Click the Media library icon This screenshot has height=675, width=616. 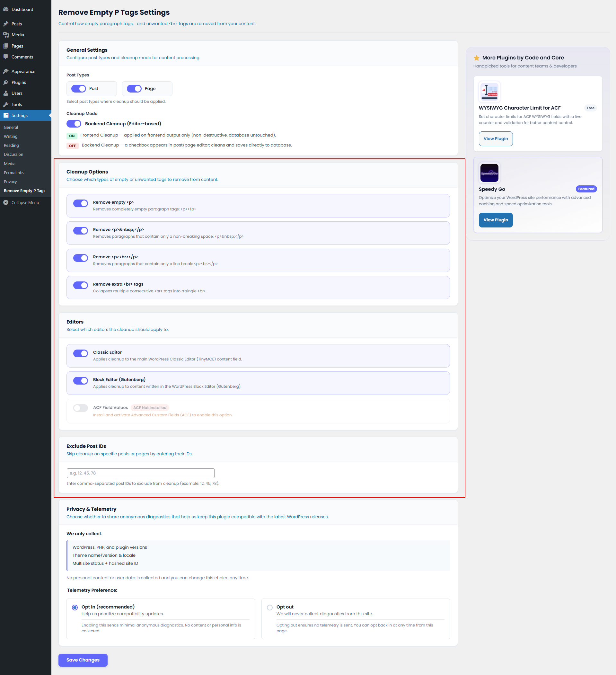[6, 35]
